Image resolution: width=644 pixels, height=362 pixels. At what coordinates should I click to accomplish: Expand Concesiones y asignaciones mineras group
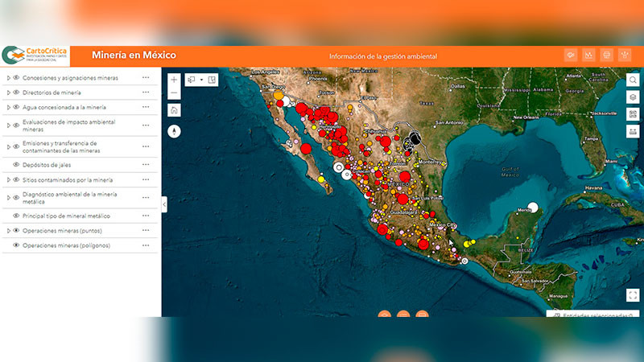click(8, 77)
